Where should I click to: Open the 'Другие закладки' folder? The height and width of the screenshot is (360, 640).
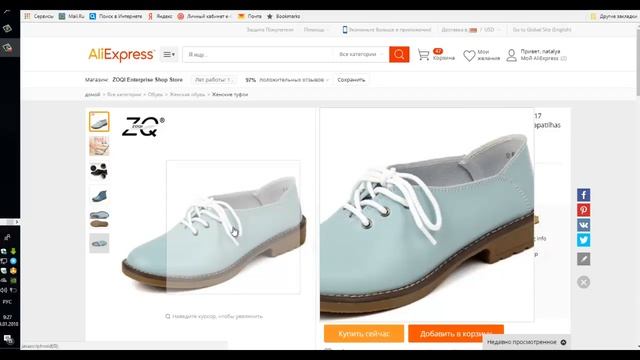[613, 16]
